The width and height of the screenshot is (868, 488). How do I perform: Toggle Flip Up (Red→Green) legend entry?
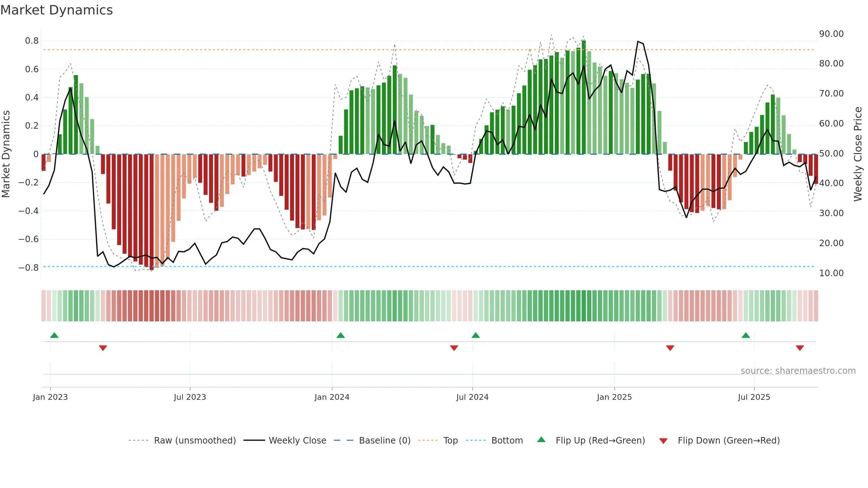pos(591,440)
